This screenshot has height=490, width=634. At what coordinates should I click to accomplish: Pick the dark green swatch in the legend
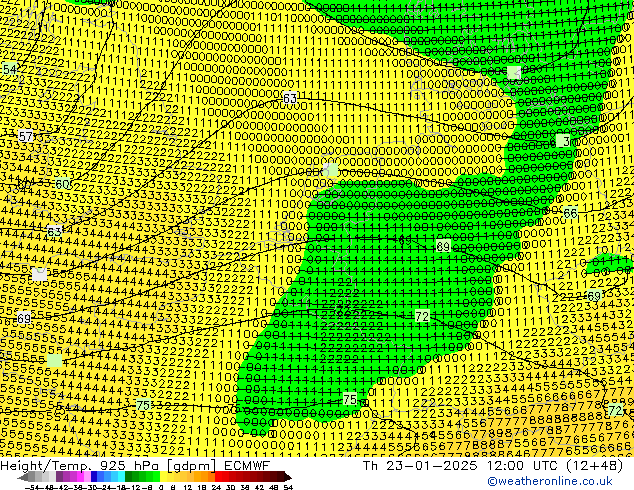pyautogui.click(x=129, y=477)
